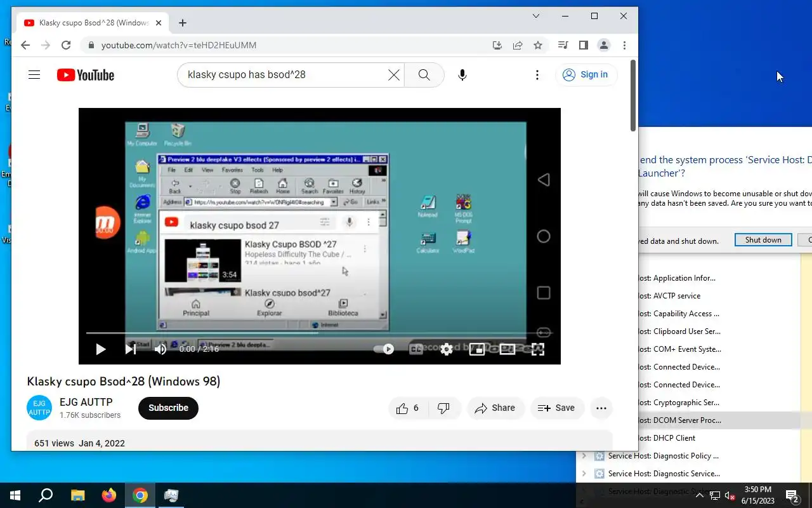This screenshot has width=812, height=508.
Task: Open the video player settings gear
Action: 447,349
